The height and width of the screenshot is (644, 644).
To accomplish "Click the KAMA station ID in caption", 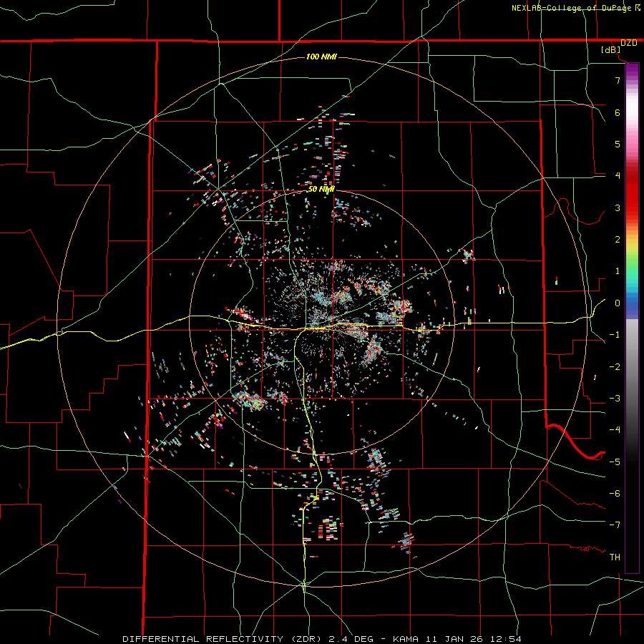I will pos(406,639).
